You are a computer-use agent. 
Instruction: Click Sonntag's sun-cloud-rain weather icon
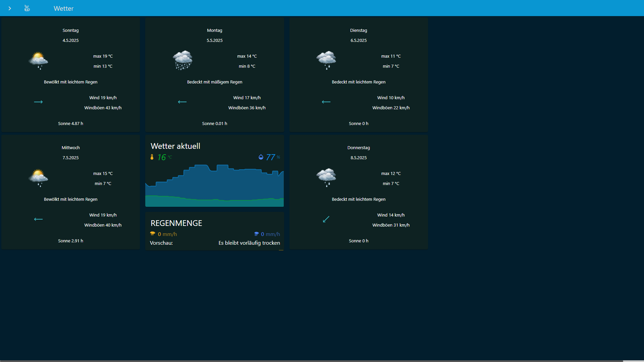[x=39, y=61]
